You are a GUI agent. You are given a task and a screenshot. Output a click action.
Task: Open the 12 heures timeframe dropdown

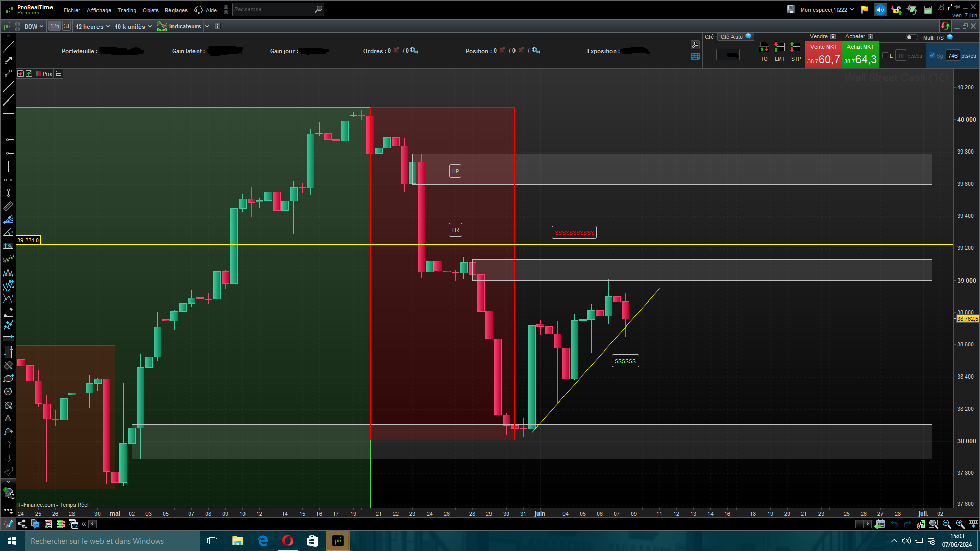pyautogui.click(x=92, y=26)
